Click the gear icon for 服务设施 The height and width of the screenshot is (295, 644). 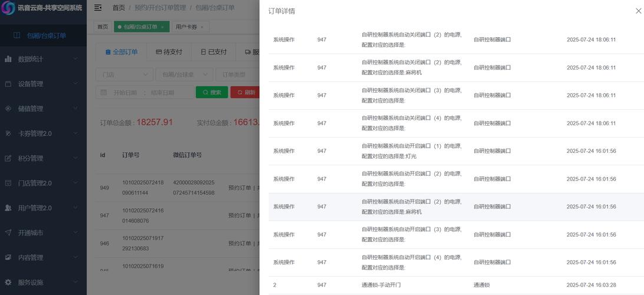(8, 282)
